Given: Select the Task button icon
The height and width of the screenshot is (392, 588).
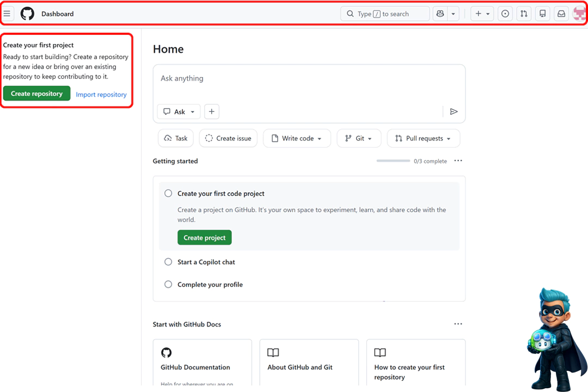Looking at the screenshot, I should point(168,138).
